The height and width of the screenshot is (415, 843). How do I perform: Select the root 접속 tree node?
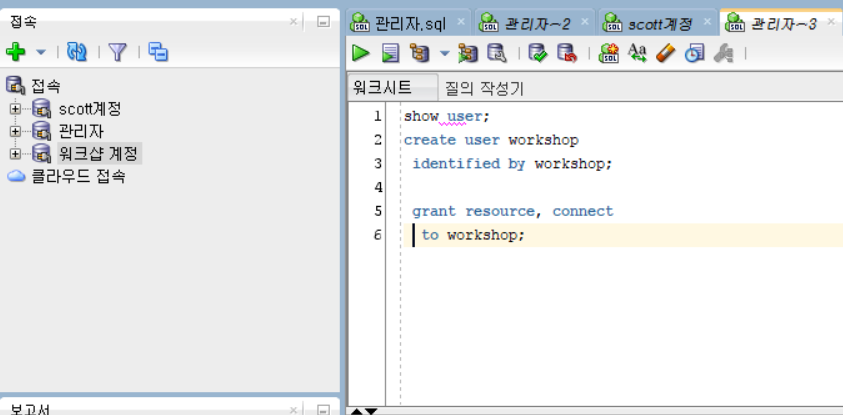[46, 86]
